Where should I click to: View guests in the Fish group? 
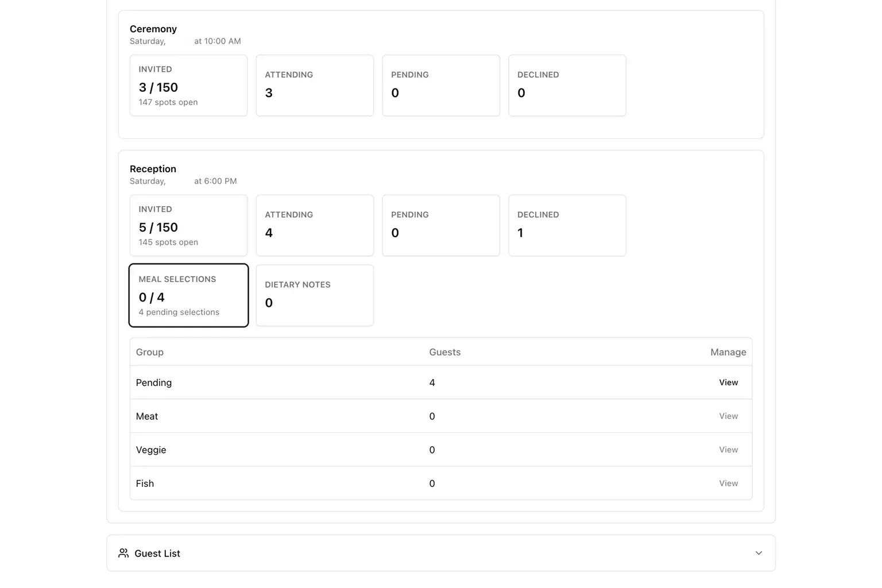tap(728, 483)
